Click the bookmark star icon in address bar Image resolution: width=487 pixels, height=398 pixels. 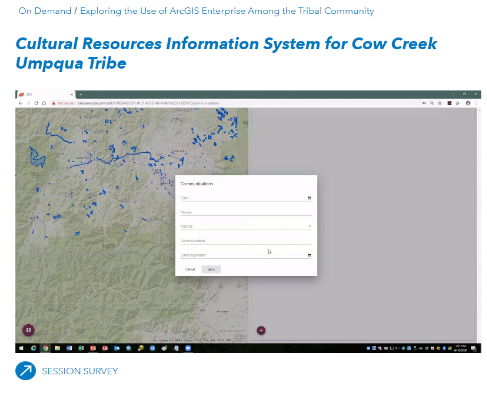point(440,103)
